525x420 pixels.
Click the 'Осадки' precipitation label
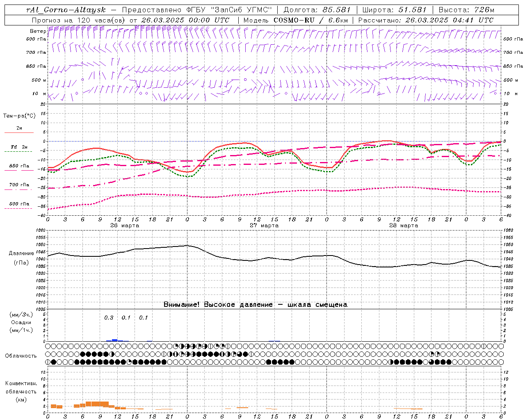(x=21, y=322)
